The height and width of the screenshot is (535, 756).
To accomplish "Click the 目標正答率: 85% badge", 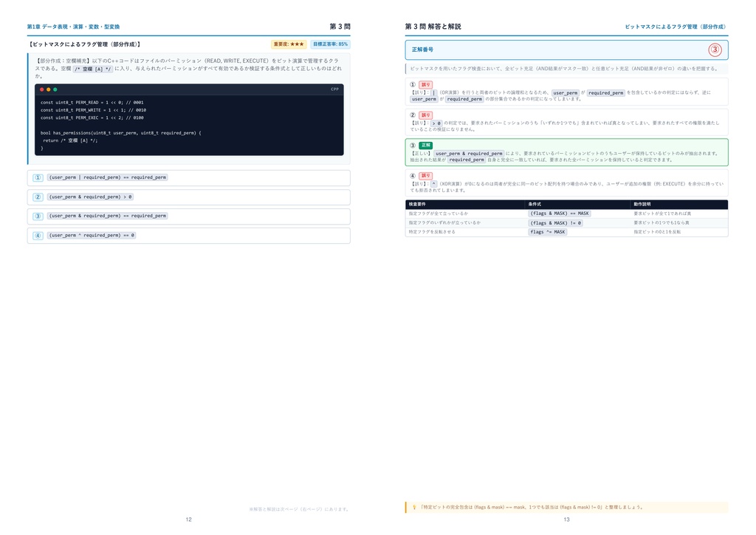I will coord(330,44).
